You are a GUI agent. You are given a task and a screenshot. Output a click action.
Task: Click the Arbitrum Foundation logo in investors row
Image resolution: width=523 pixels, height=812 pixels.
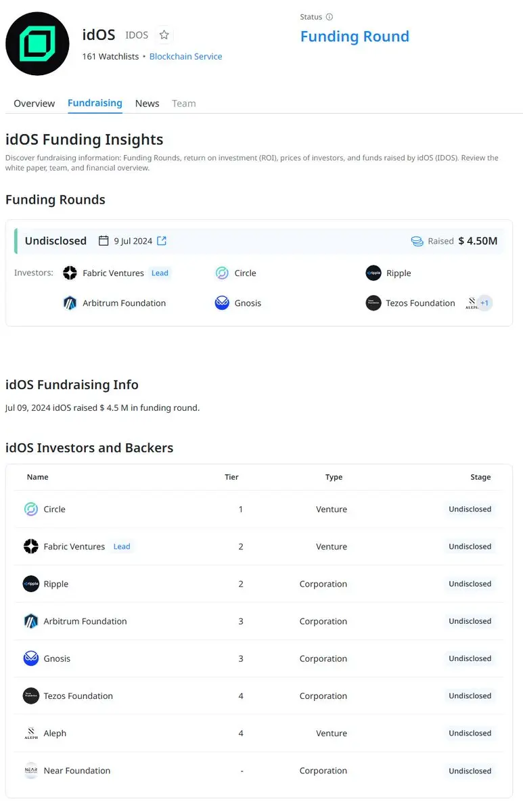(70, 303)
